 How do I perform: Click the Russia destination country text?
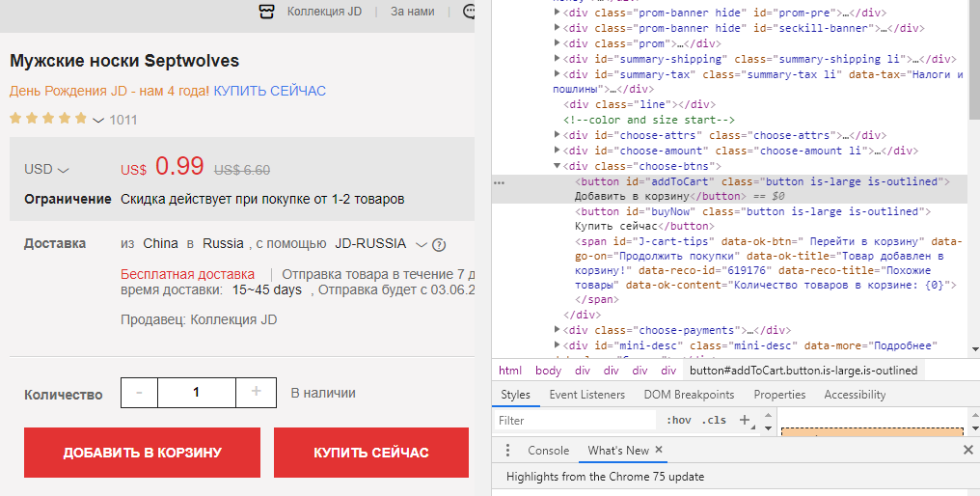coord(223,244)
